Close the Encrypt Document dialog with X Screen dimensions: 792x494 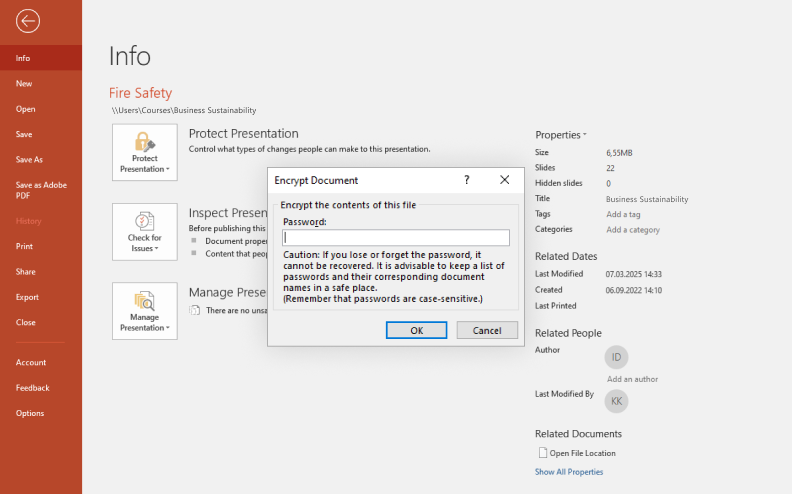coord(505,180)
